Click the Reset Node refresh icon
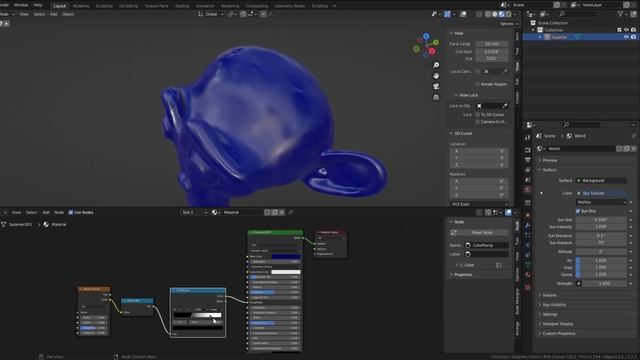The height and width of the screenshot is (360, 640). 453,233
